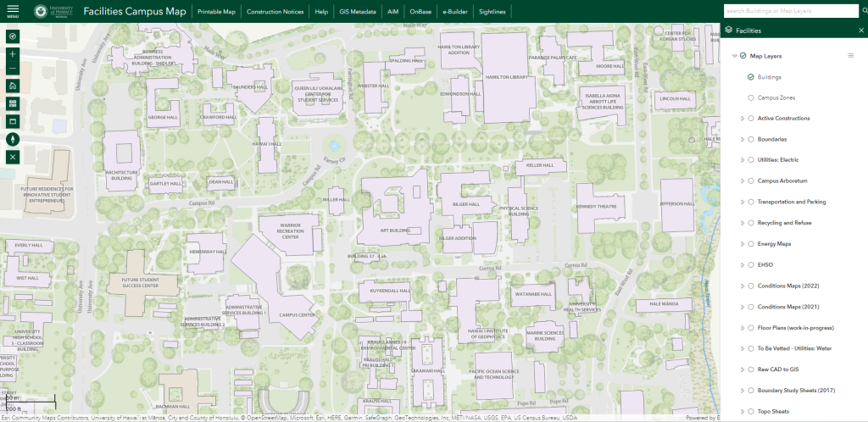Screen dimensions: 868x422
Task: Select Hamilton Library building on map
Action: pos(507,77)
